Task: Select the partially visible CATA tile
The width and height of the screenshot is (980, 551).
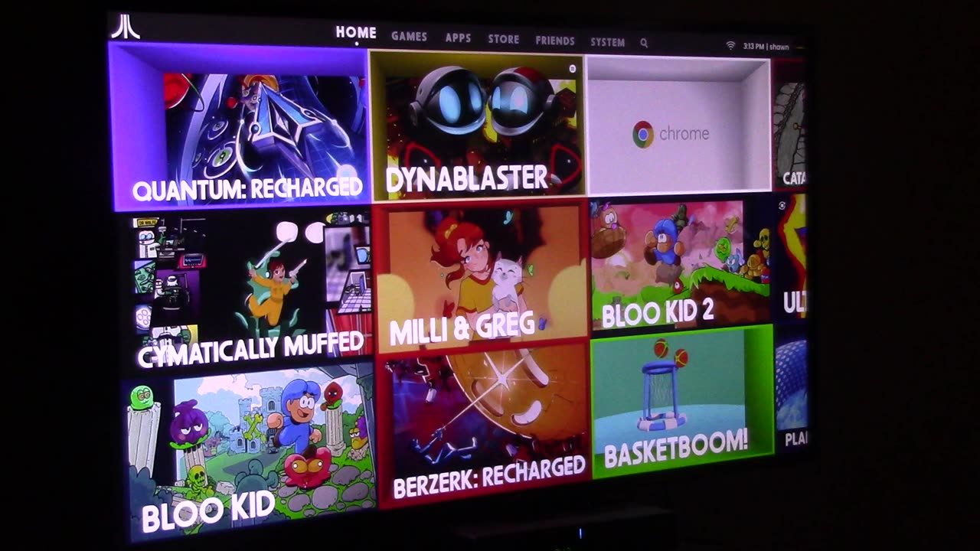Action: 790,126
